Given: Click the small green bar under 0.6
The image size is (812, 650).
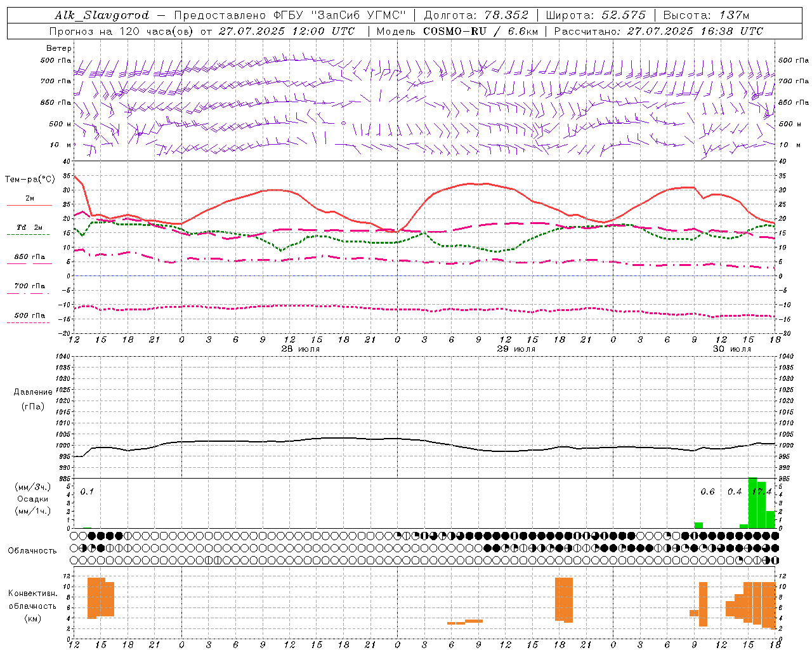Looking at the screenshot, I should click(698, 525).
